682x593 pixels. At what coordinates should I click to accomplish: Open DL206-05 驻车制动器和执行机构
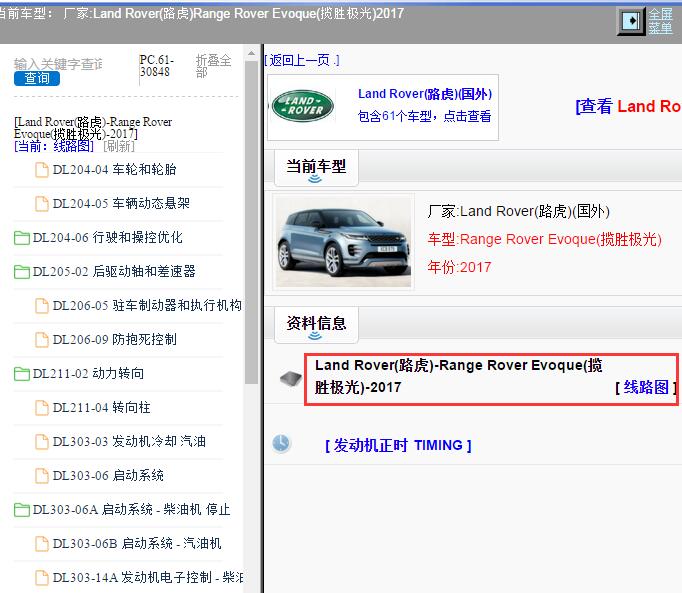(147, 306)
